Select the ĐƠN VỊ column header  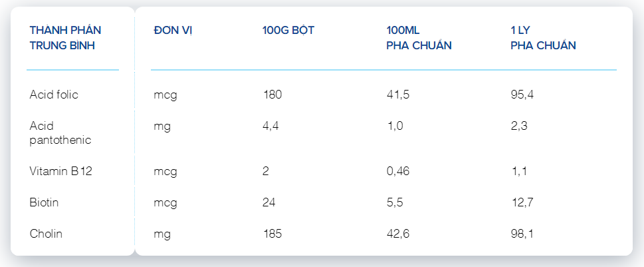point(173,31)
